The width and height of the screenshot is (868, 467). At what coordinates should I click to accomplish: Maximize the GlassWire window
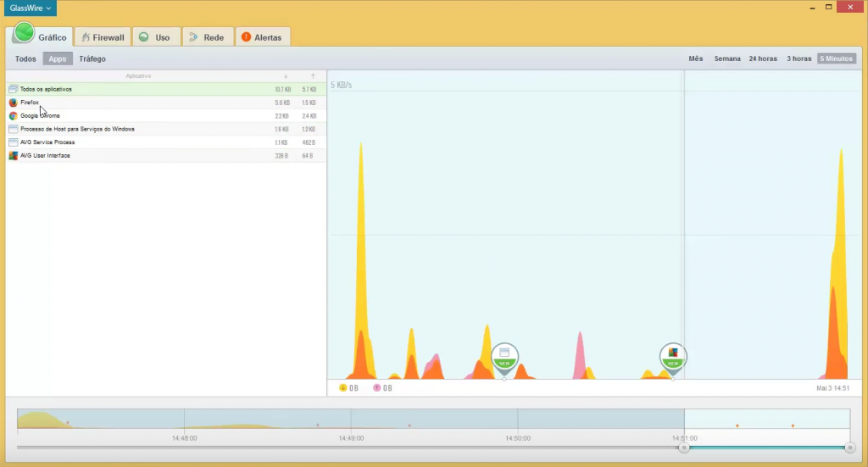pos(829,7)
